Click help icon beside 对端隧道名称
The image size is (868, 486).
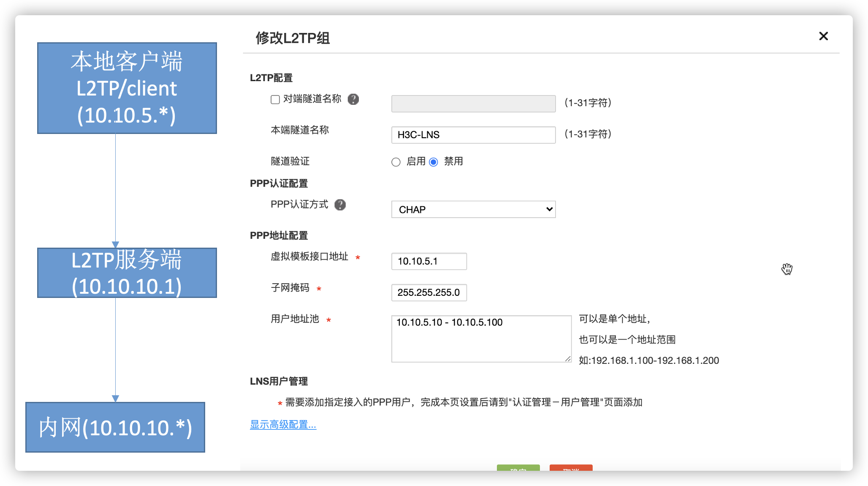(353, 99)
